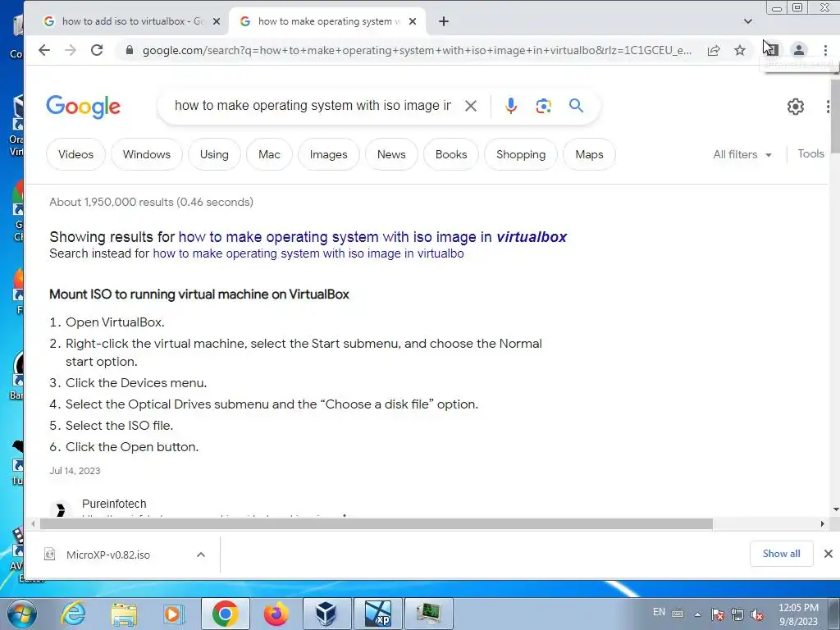
Task: Open a new Chrome tab
Action: 444,21
